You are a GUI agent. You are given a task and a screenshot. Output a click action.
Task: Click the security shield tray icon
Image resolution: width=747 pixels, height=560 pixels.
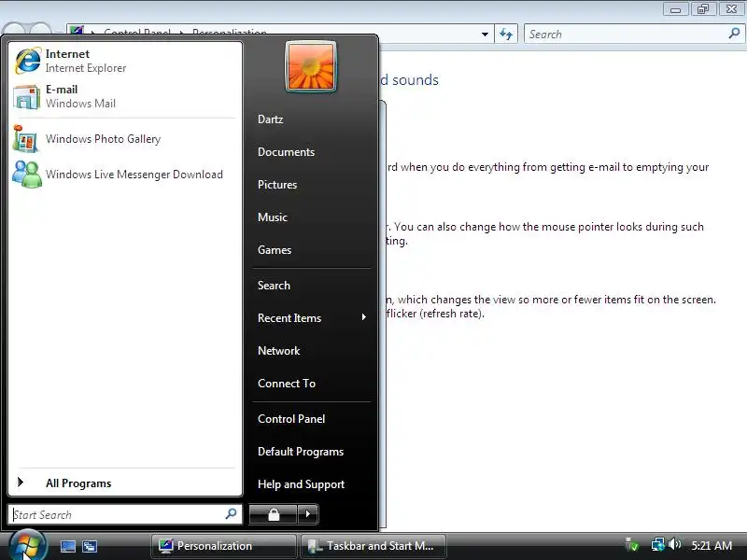click(x=632, y=544)
